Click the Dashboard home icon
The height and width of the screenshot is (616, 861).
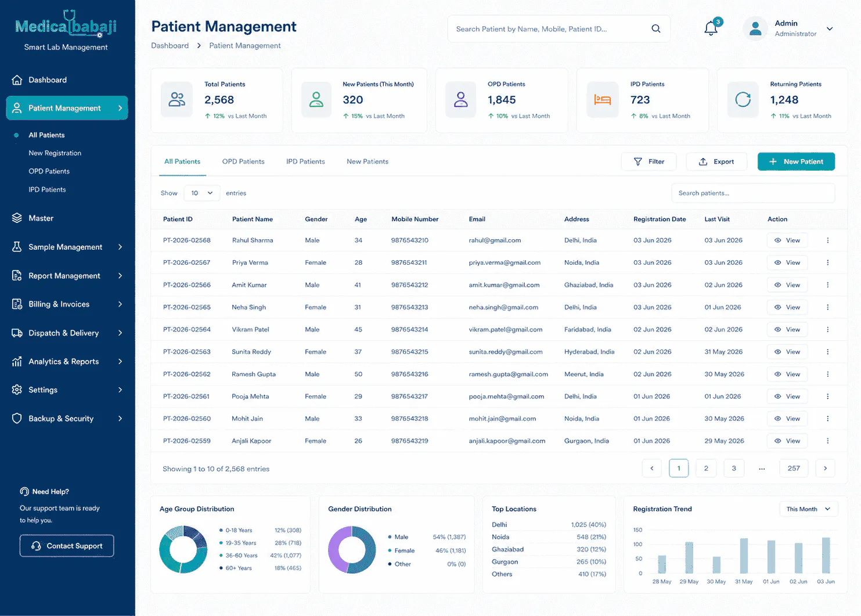click(x=17, y=80)
